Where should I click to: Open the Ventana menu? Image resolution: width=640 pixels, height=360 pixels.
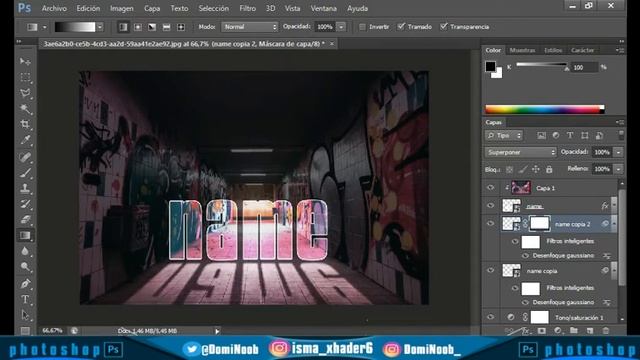point(323,8)
